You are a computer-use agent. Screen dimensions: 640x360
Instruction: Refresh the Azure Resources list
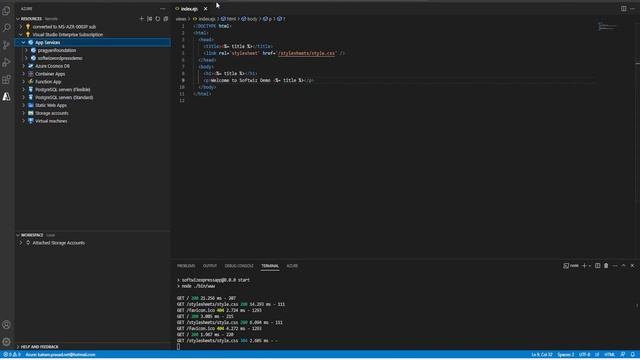(x=158, y=19)
